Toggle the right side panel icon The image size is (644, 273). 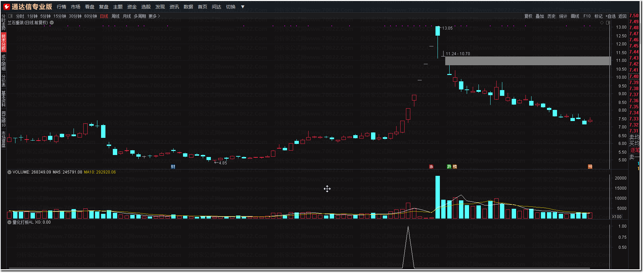(x=608, y=23)
